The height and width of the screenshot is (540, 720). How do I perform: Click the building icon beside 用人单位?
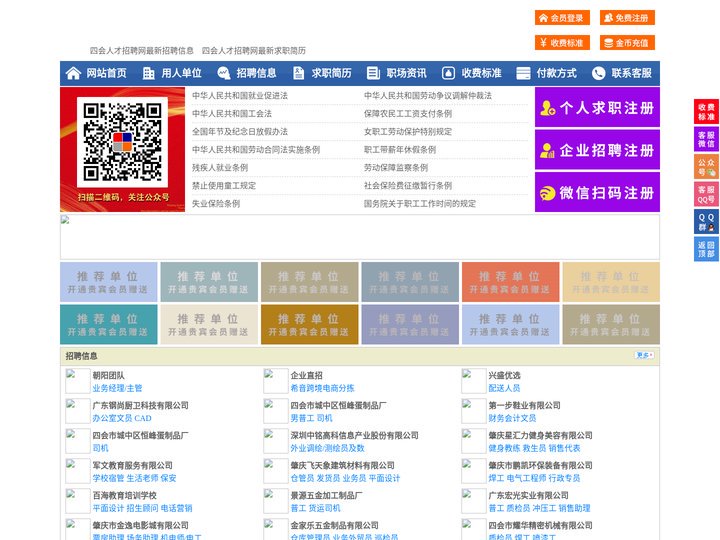coord(148,73)
